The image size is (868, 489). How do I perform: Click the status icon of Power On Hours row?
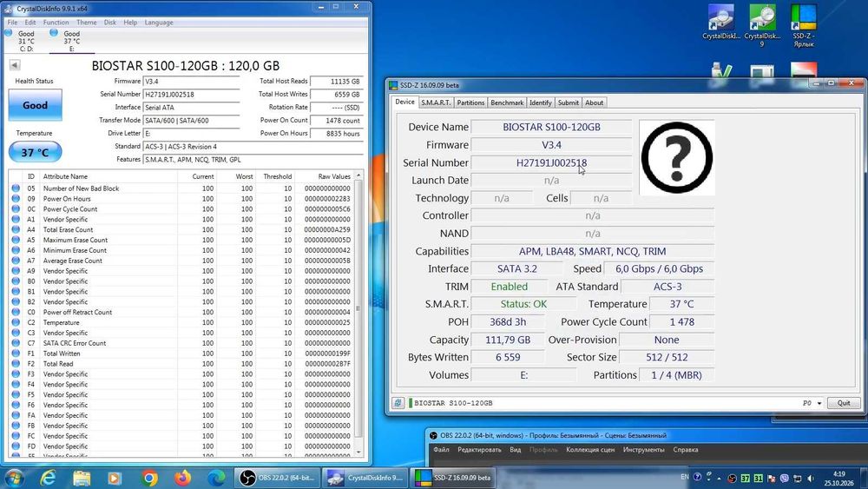coord(16,199)
